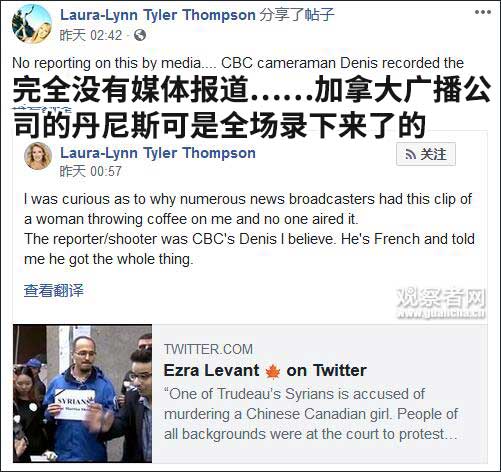Click the public globe privacy icon
Image resolution: width=501 pixels, height=472 pixels.
[140, 35]
